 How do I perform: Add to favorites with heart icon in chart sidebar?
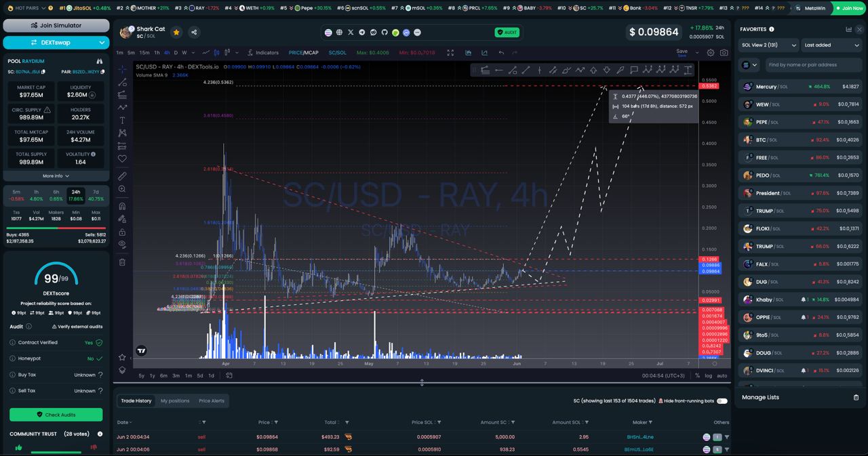click(122, 159)
